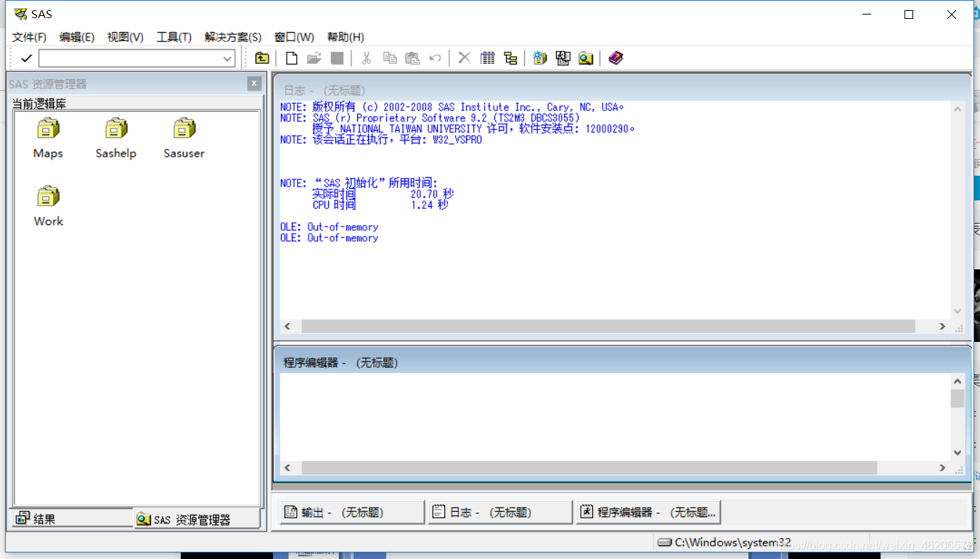Click log window horizontal scrollbar track

(x=615, y=327)
